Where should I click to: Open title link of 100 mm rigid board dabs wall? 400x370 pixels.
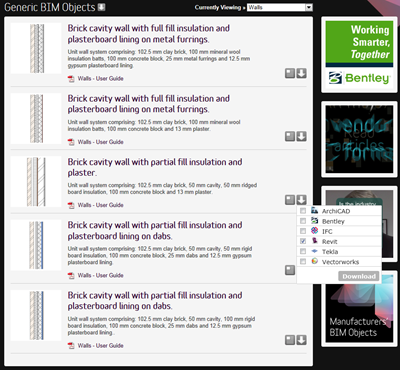pos(155,301)
